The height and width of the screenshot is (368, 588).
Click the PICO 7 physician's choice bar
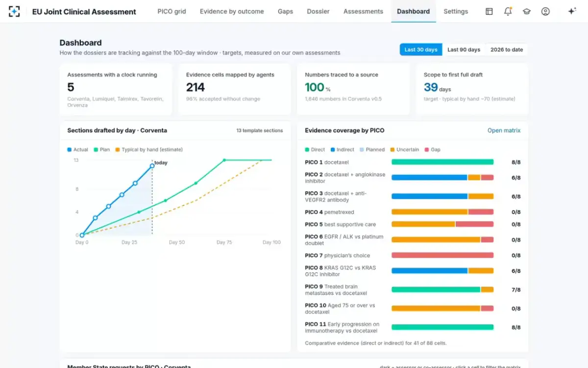[x=442, y=255]
